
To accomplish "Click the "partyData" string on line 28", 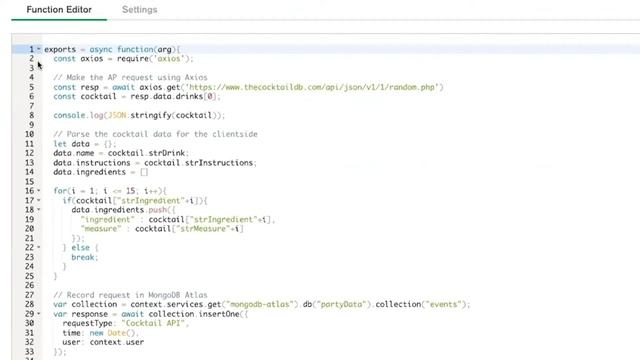I will [341, 304].
